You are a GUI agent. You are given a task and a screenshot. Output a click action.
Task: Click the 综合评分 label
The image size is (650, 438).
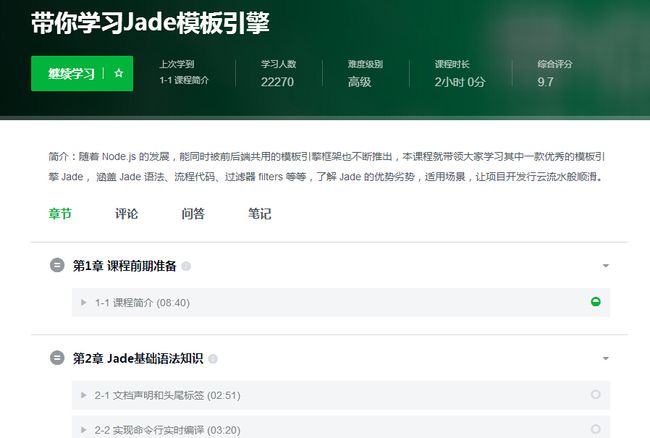click(555, 64)
